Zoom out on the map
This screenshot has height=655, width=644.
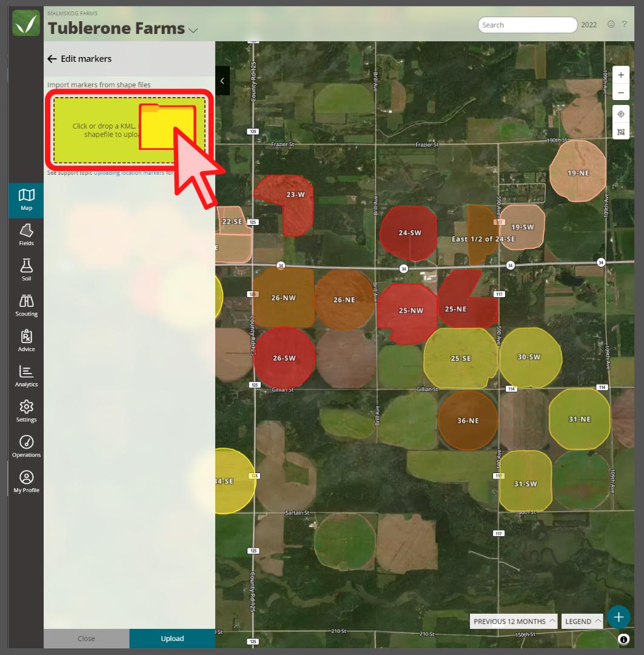click(x=621, y=92)
